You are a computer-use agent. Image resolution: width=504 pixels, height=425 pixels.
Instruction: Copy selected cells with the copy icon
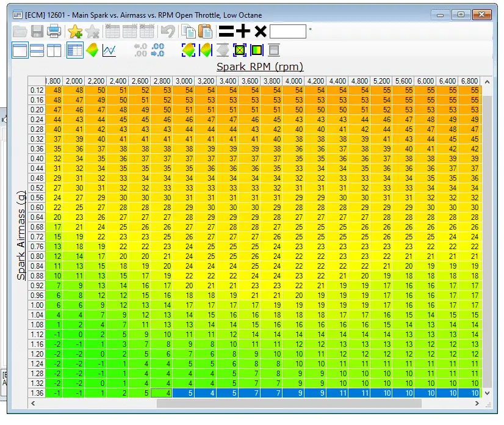coord(189,31)
